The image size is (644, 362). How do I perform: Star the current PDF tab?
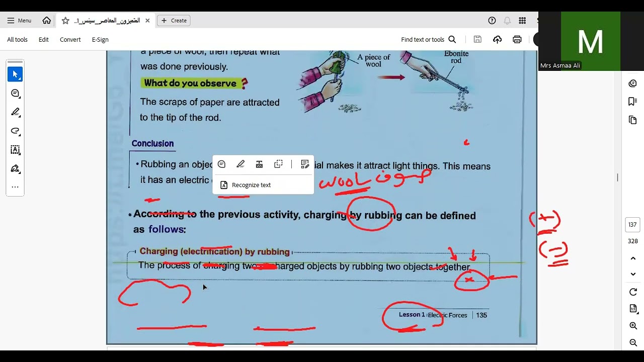pyautogui.click(x=65, y=21)
